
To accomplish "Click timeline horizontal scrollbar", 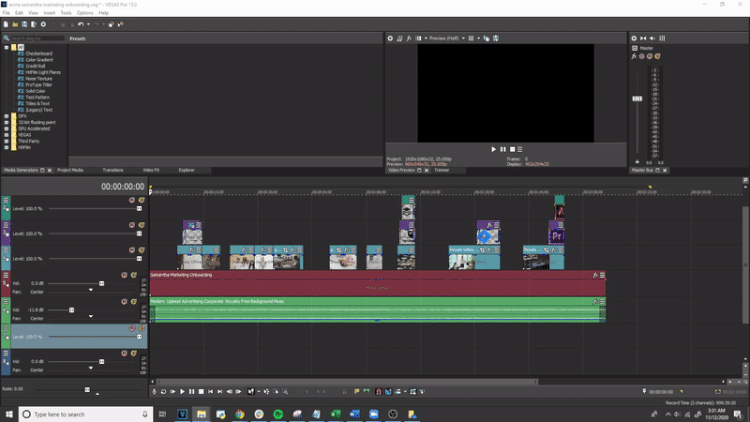I will pos(347,382).
